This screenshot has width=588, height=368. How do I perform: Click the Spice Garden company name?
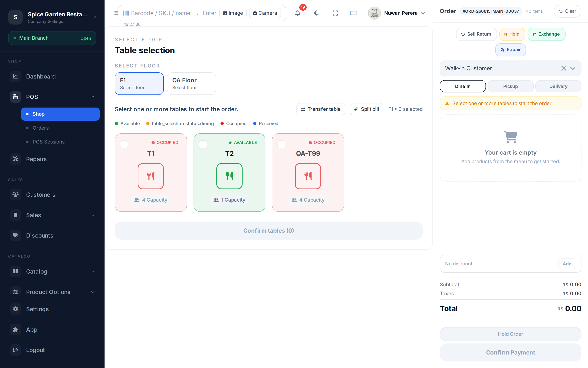58,14
